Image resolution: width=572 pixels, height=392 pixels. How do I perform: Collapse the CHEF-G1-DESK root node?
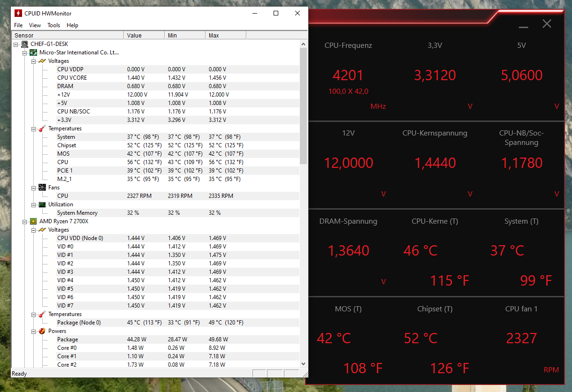tap(16, 44)
